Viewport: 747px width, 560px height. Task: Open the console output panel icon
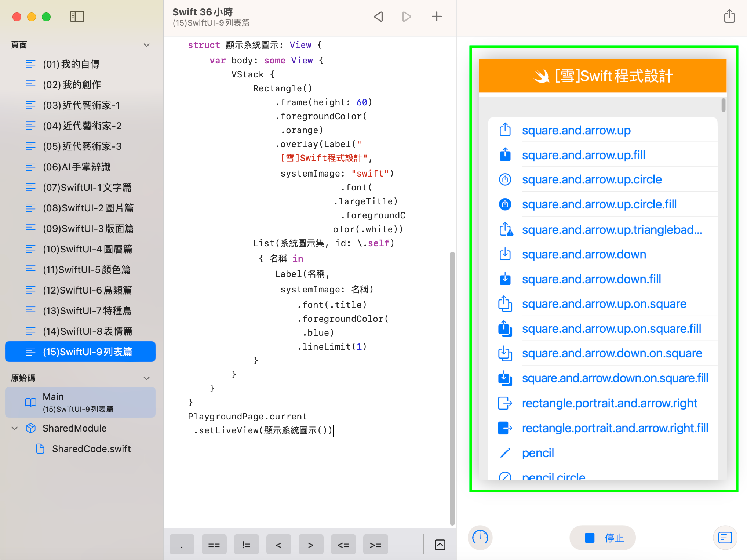[x=725, y=538]
